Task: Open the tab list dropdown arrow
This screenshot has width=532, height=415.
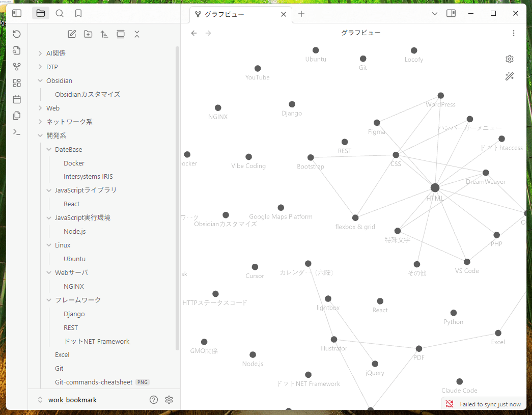Action: click(x=435, y=14)
